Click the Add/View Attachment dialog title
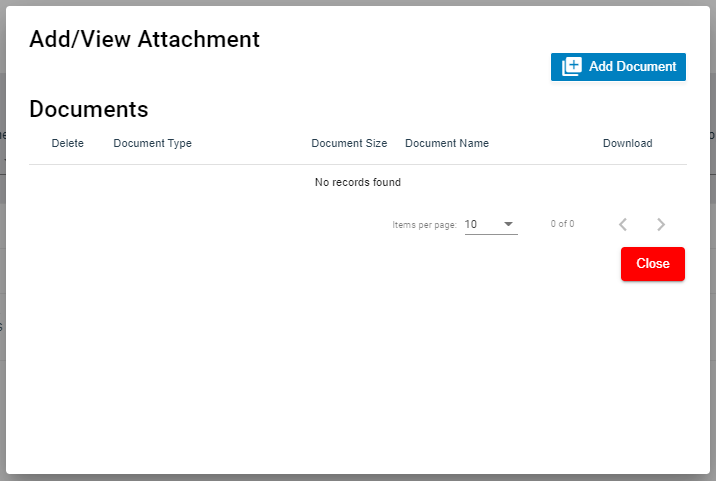The height and width of the screenshot is (481, 716). (x=144, y=39)
